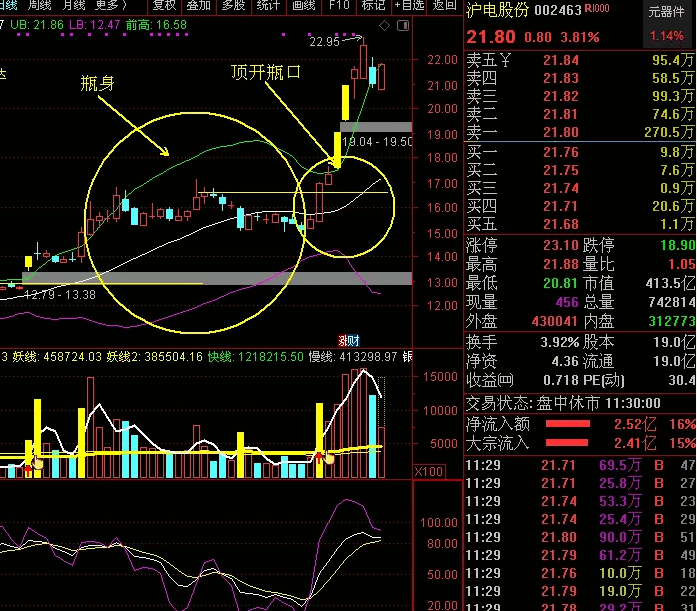Click 买二 bid price 21.75
This screenshot has height=611, width=697.
point(561,171)
